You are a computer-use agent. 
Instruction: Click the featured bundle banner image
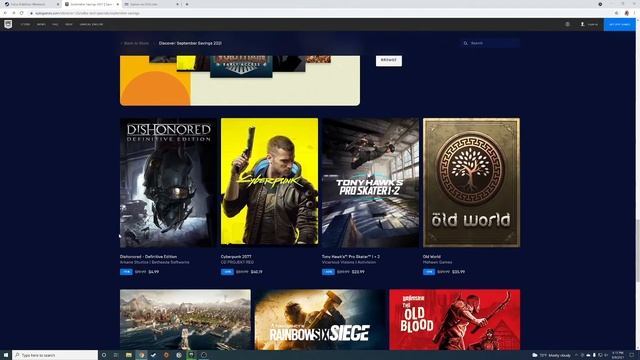click(240, 81)
